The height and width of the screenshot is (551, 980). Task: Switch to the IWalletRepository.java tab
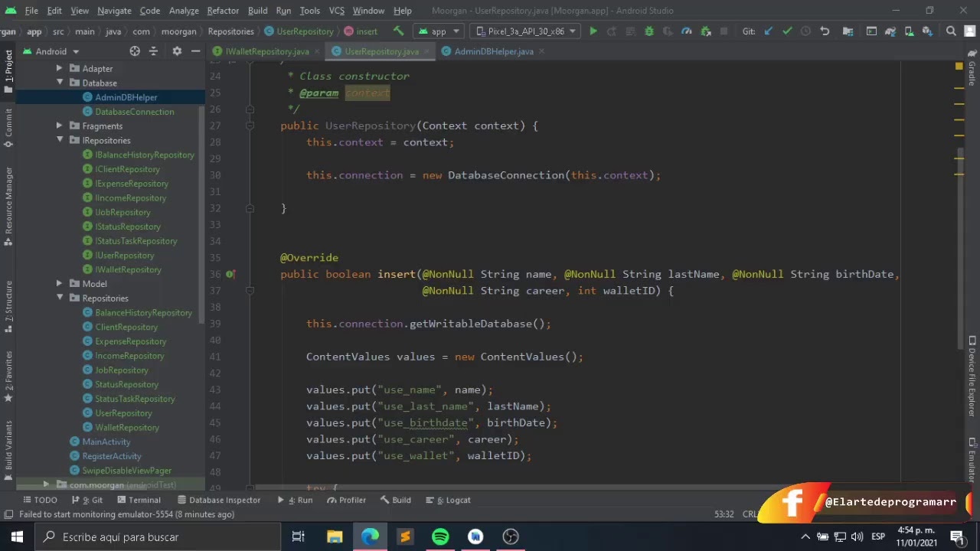[x=267, y=51]
